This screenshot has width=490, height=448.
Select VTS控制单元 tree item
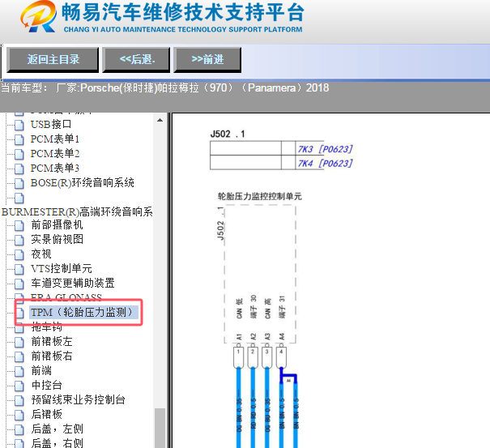[x=62, y=268]
